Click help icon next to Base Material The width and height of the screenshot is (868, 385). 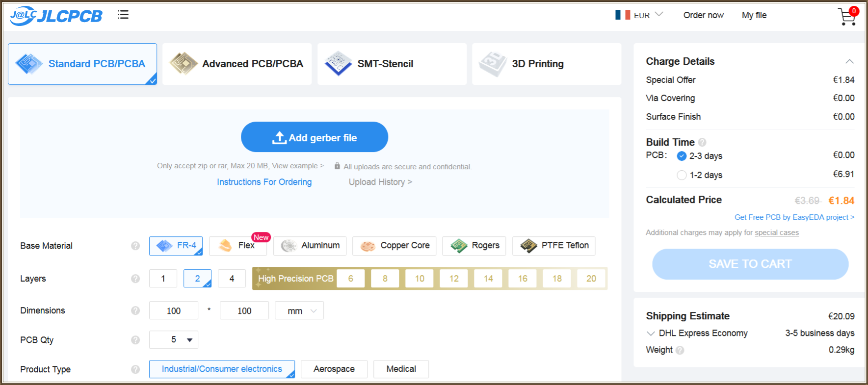click(135, 246)
